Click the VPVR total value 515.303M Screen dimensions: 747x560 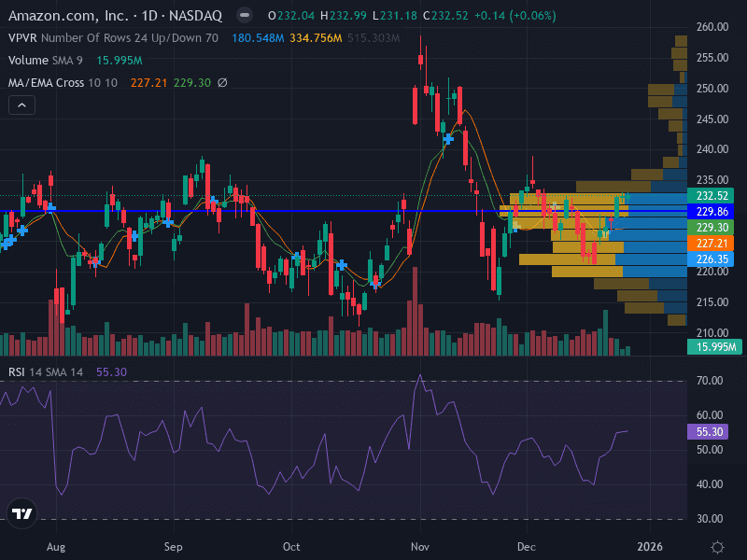pos(373,38)
